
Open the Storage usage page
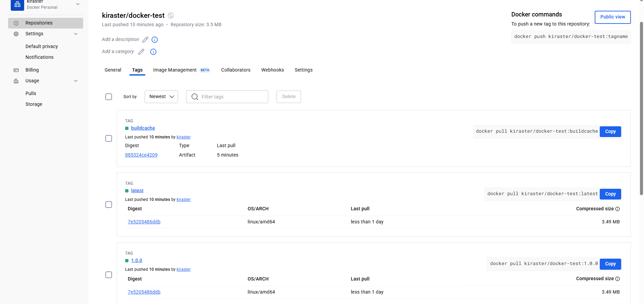click(34, 104)
